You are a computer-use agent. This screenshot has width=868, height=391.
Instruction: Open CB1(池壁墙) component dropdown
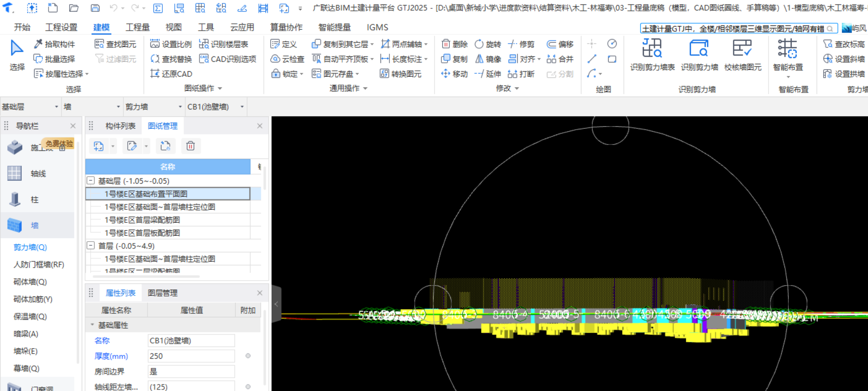[216, 106]
